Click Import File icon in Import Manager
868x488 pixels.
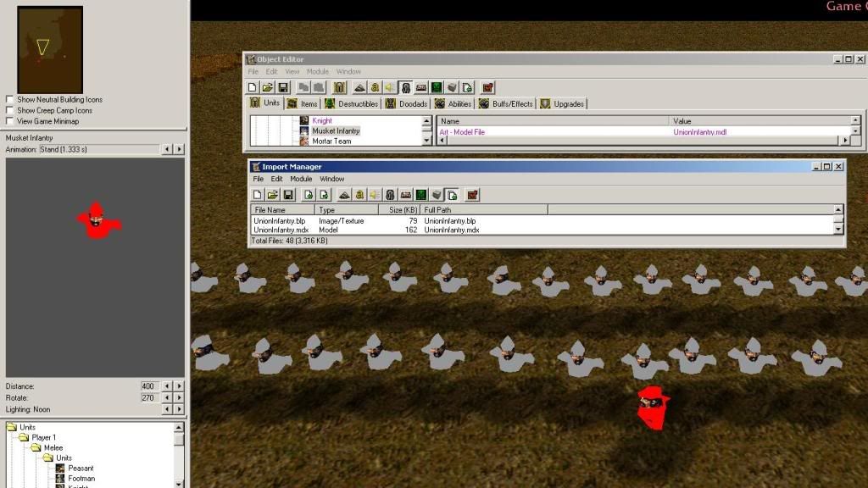309,195
